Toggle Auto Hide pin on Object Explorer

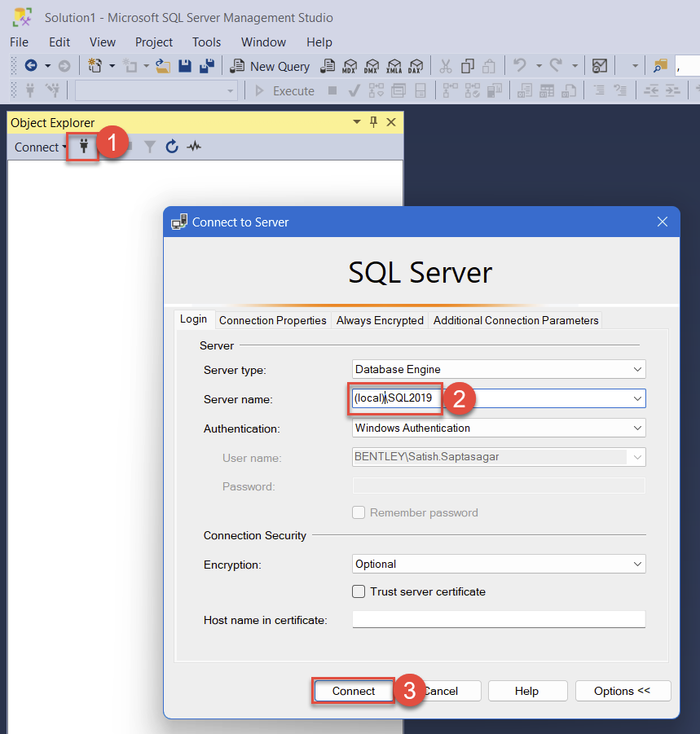(373, 122)
